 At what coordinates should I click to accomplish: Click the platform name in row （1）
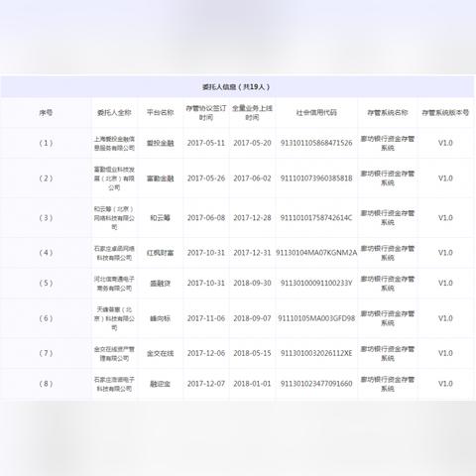click(161, 143)
